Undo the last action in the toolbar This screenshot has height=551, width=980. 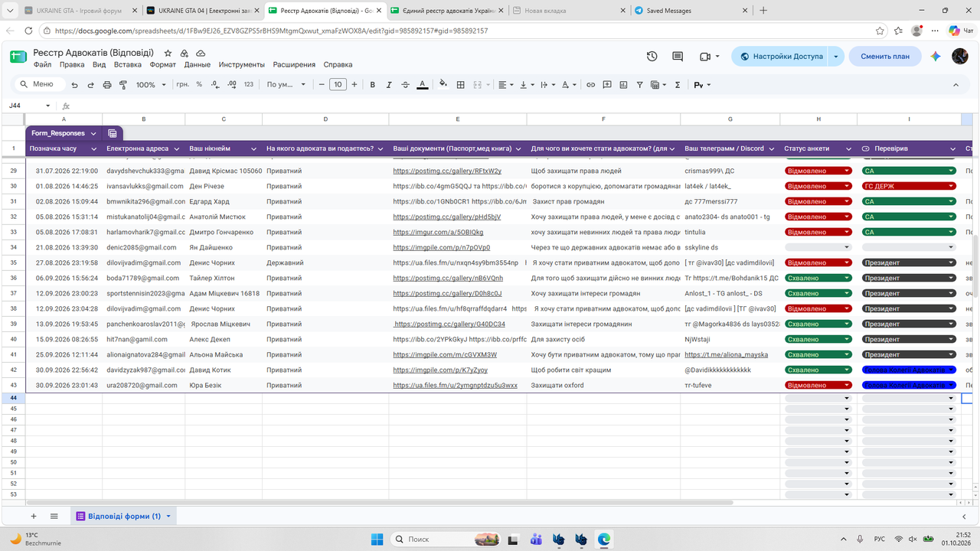point(74,85)
